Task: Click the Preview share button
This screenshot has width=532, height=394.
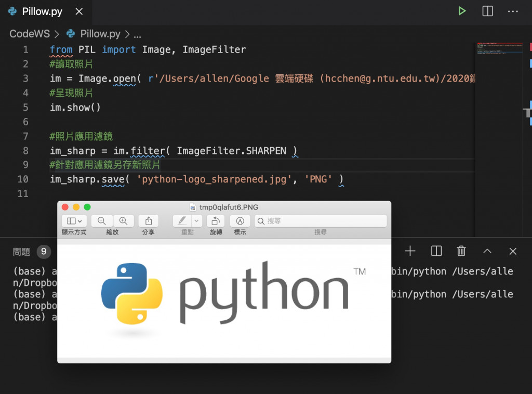Action: pos(148,221)
